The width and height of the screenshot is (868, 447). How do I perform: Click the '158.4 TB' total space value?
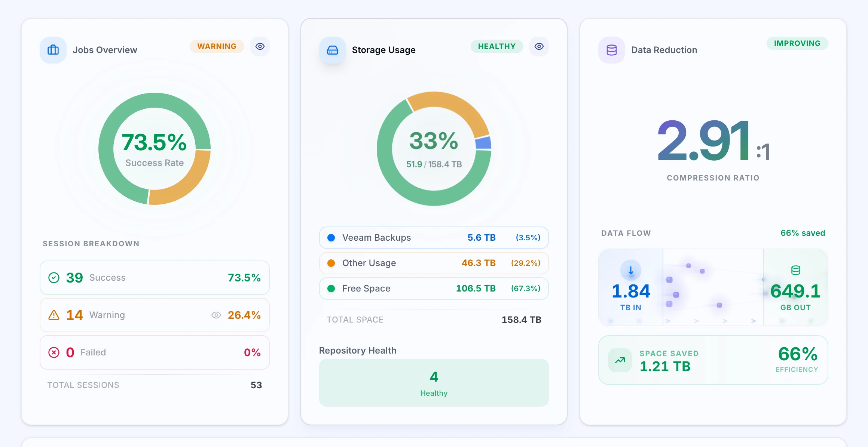[522, 320]
